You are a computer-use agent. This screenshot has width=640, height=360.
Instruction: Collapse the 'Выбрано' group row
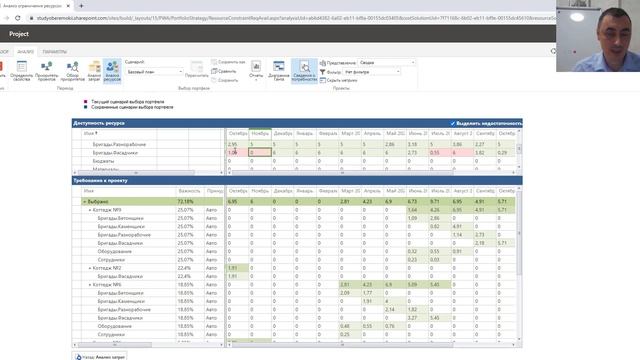(x=85, y=202)
